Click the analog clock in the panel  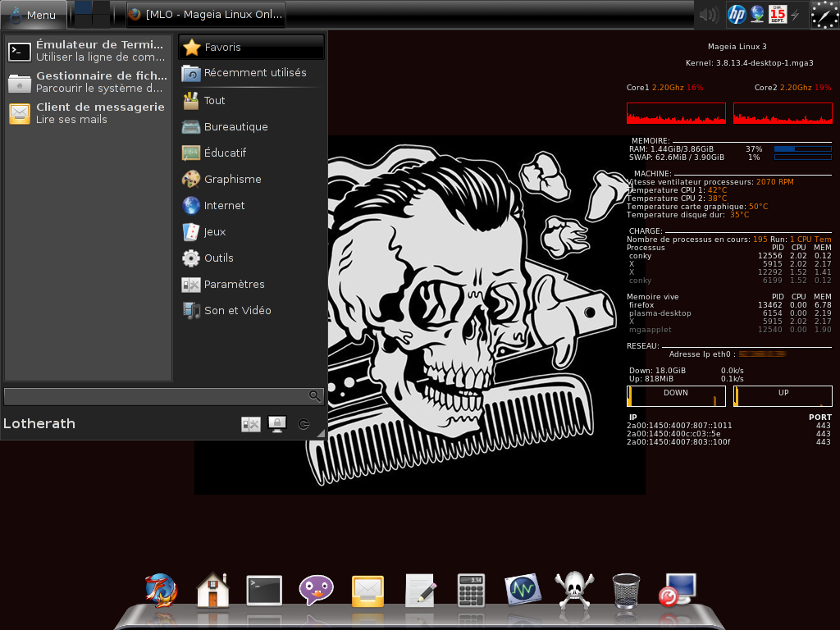point(825,15)
